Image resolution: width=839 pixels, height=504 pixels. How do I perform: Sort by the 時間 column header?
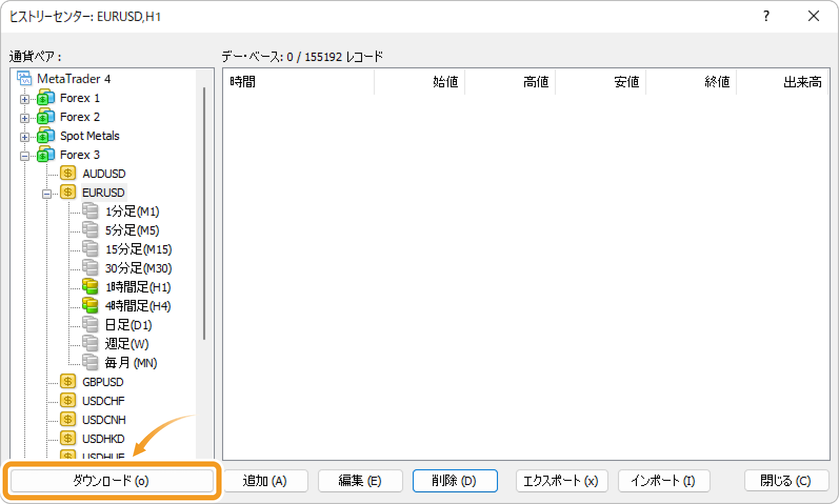298,82
